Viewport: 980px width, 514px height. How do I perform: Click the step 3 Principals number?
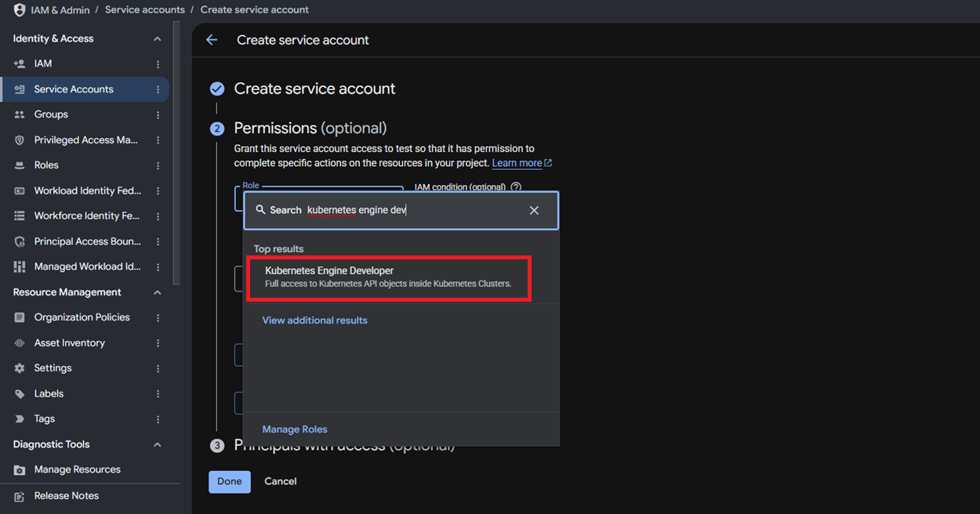[x=217, y=446]
